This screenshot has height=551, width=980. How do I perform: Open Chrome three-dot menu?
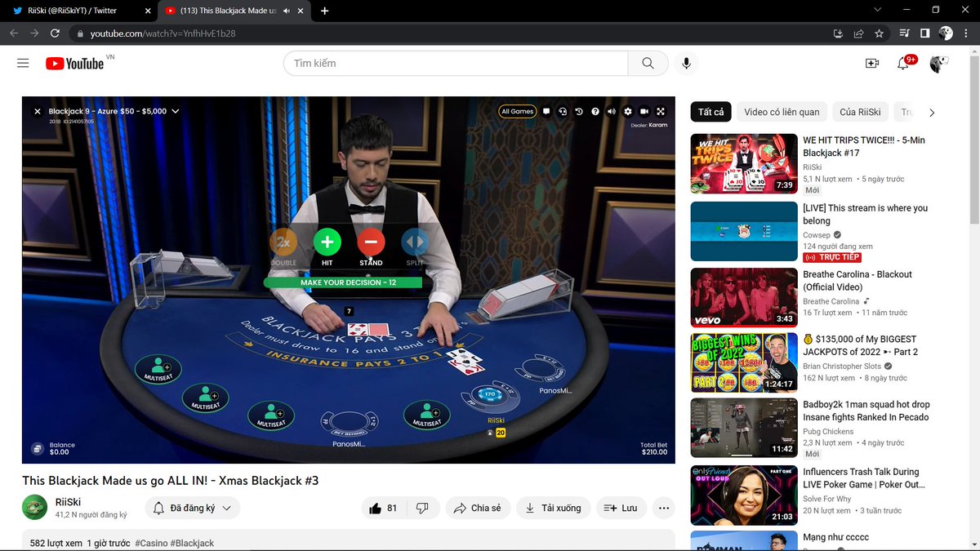coord(966,33)
